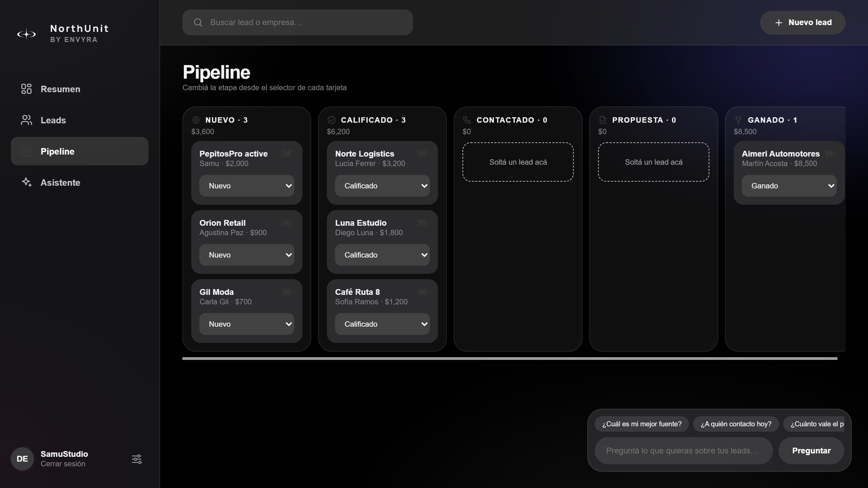Click suggestion ¿Cuál es mi mejor fuente?

[x=642, y=424]
